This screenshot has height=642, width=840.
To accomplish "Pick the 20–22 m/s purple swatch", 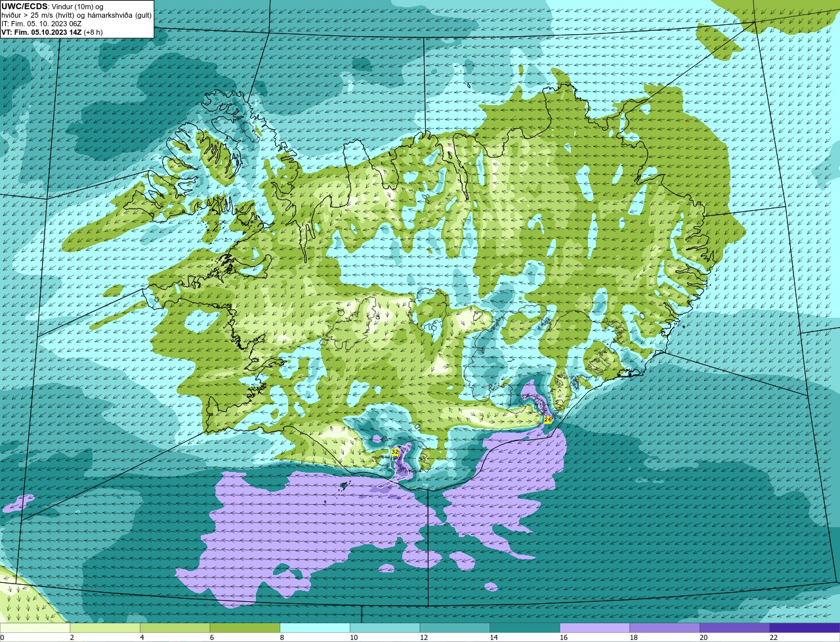I will [735, 628].
